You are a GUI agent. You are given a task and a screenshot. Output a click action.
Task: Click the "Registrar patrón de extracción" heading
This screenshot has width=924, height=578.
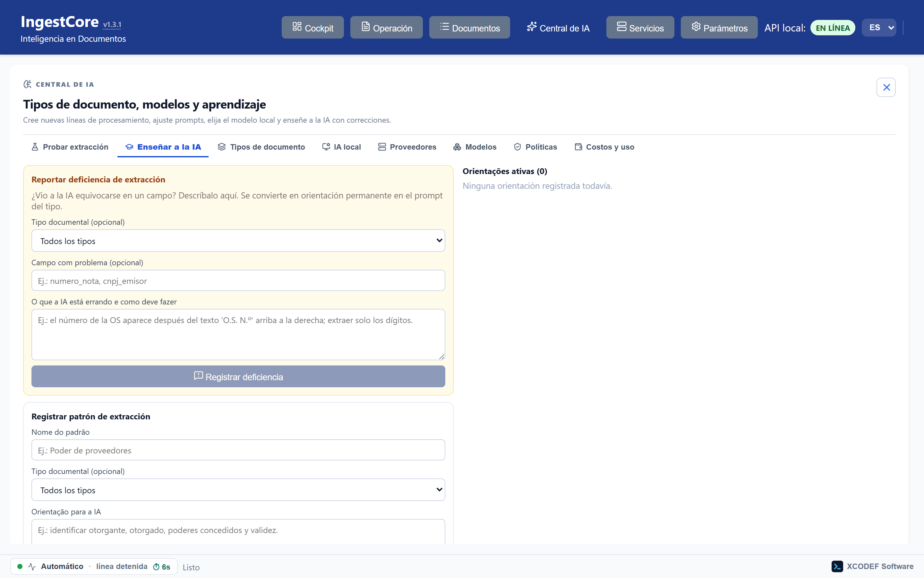90,417
